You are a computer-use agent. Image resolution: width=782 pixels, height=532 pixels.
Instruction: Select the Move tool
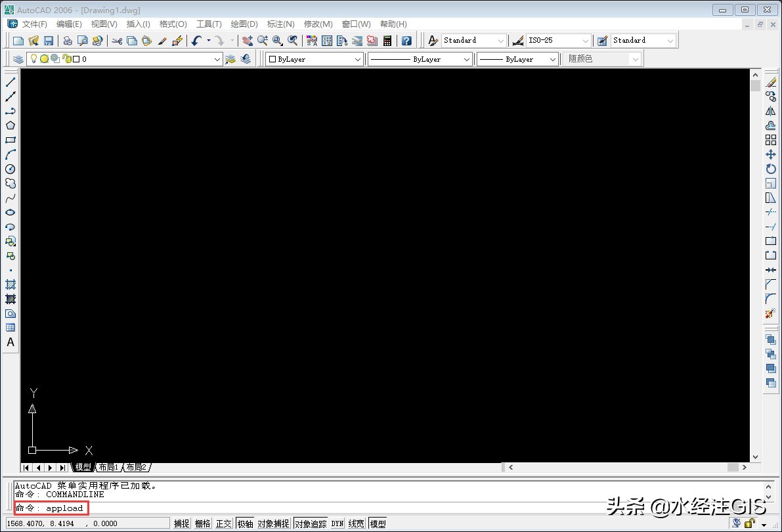(771, 154)
